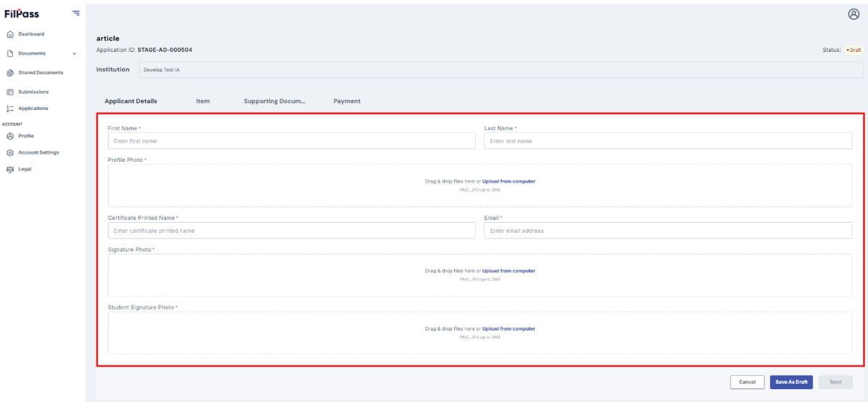Click the Student Signature Photo drop zone
868x402 pixels.
pyautogui.click(x=480, y=333)
